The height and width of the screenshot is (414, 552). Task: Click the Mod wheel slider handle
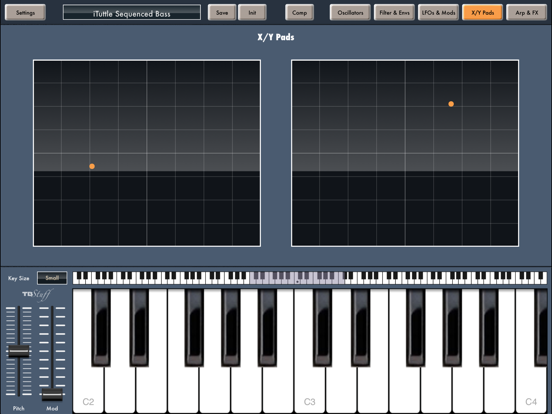[x=52, y=395]
